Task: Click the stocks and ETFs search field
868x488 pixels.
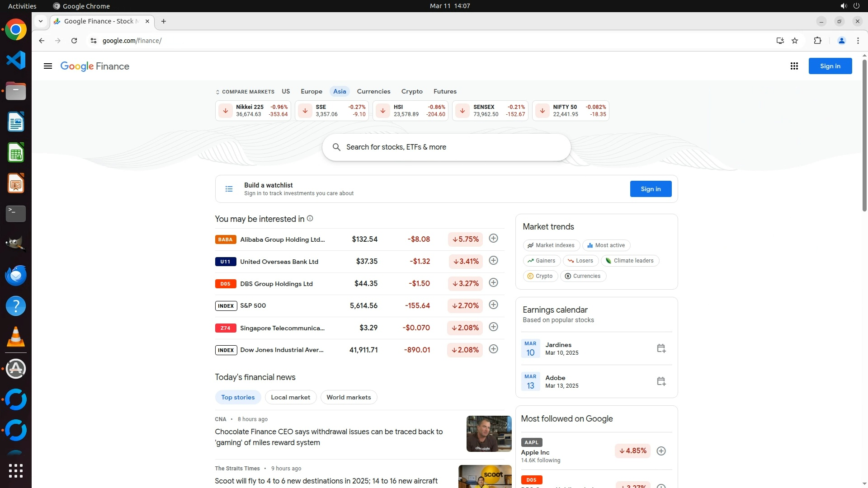Action: (446, 147)
